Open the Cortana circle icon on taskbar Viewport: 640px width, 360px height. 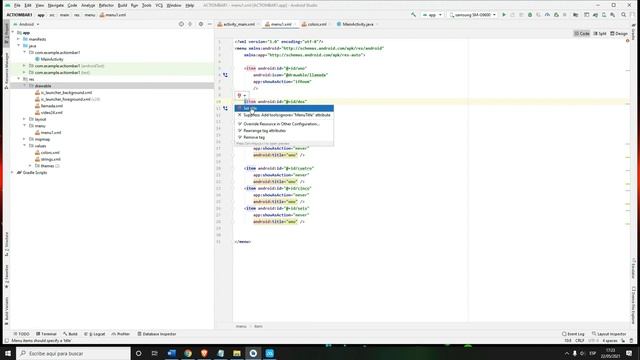tap(138, 353)
